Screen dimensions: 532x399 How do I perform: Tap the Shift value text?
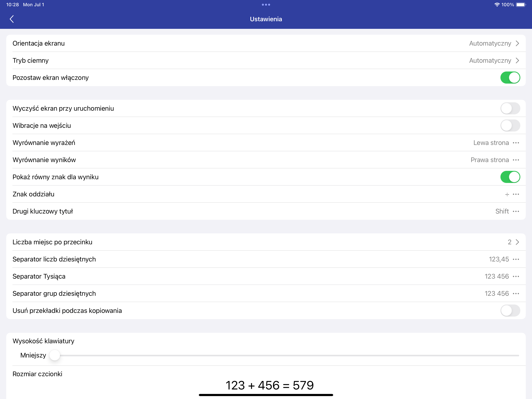[502, 211]
